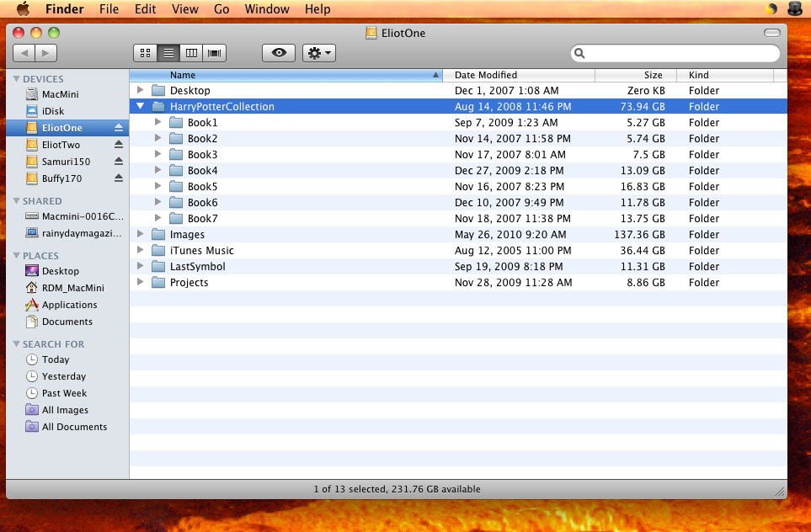
Task: Eject the Buffy170 drive
Action: [x=119, y=178]
